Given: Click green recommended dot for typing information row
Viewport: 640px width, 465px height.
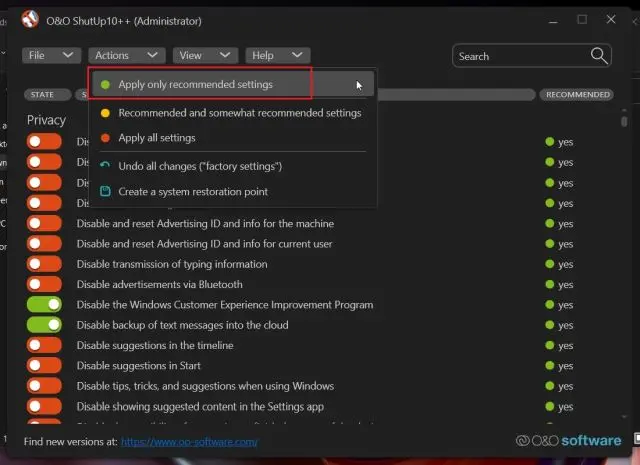Looking at the screenshot, I should coord(550,264).
